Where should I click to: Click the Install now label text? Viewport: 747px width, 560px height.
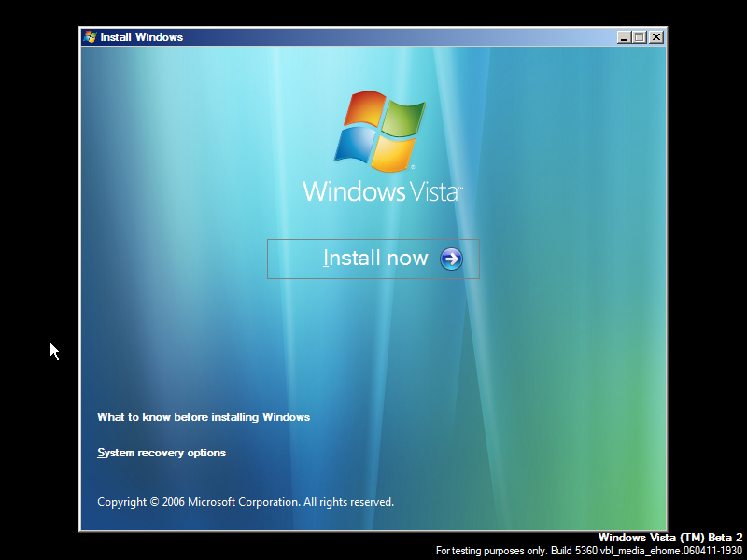point(375,259)
